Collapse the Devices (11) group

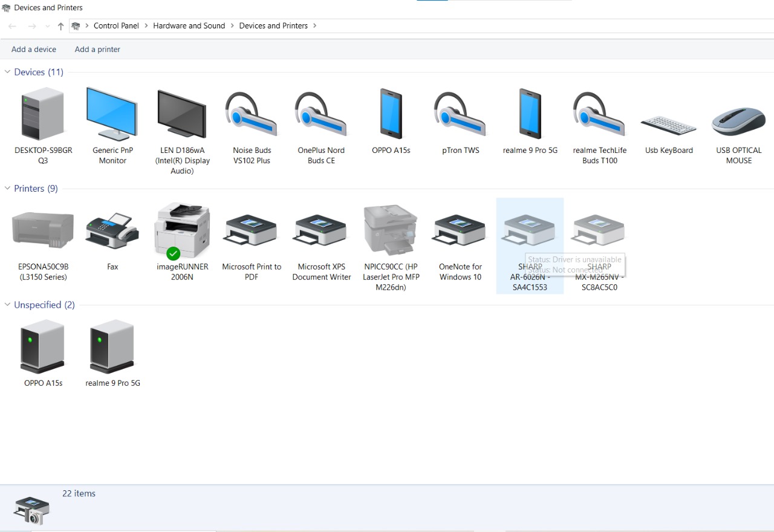(8, 72)
